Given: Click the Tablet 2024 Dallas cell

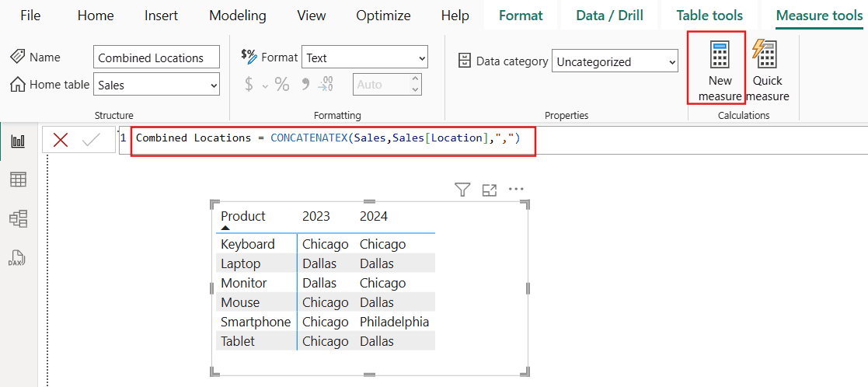Looking at the screenshot, I should (377, 341).
